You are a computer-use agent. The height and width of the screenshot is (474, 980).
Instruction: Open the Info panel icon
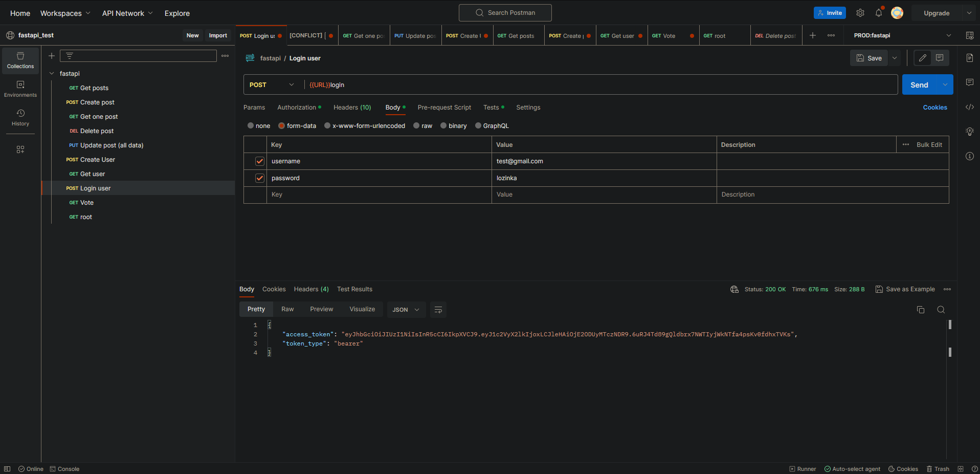[970, 156]
